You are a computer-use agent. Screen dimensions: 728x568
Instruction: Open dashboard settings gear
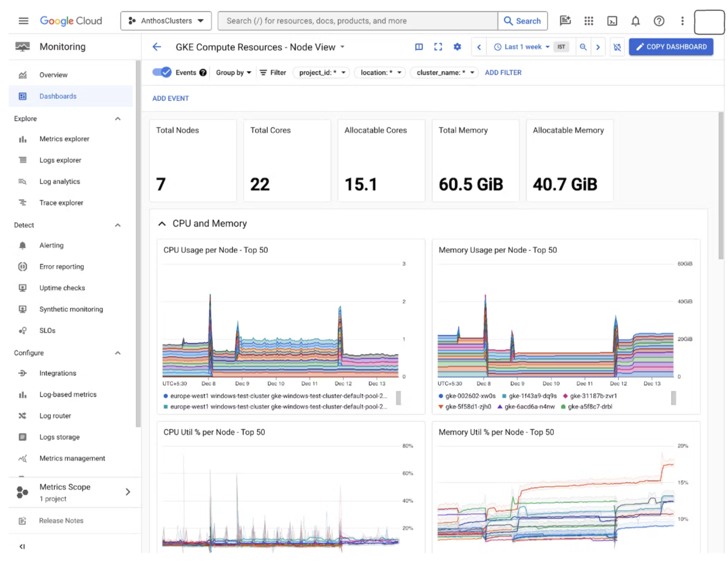click(457, 47)
